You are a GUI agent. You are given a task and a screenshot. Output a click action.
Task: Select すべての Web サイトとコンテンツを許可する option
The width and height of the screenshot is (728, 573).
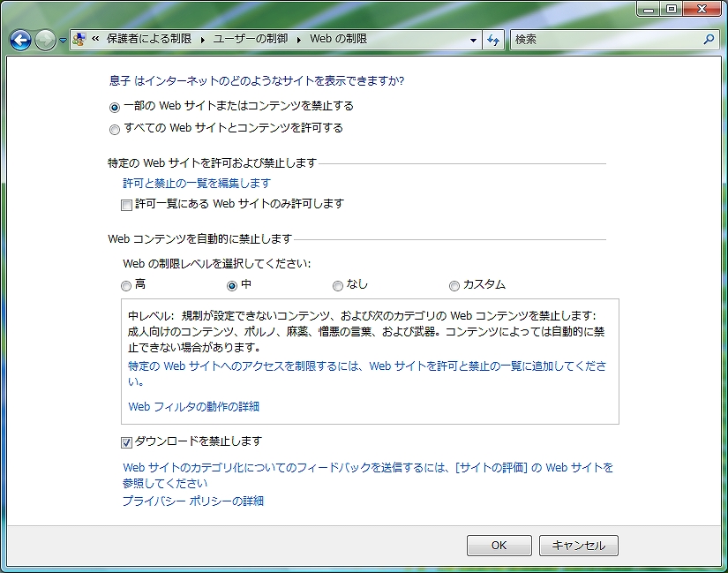pyautogui.click(x=115, y=129)
